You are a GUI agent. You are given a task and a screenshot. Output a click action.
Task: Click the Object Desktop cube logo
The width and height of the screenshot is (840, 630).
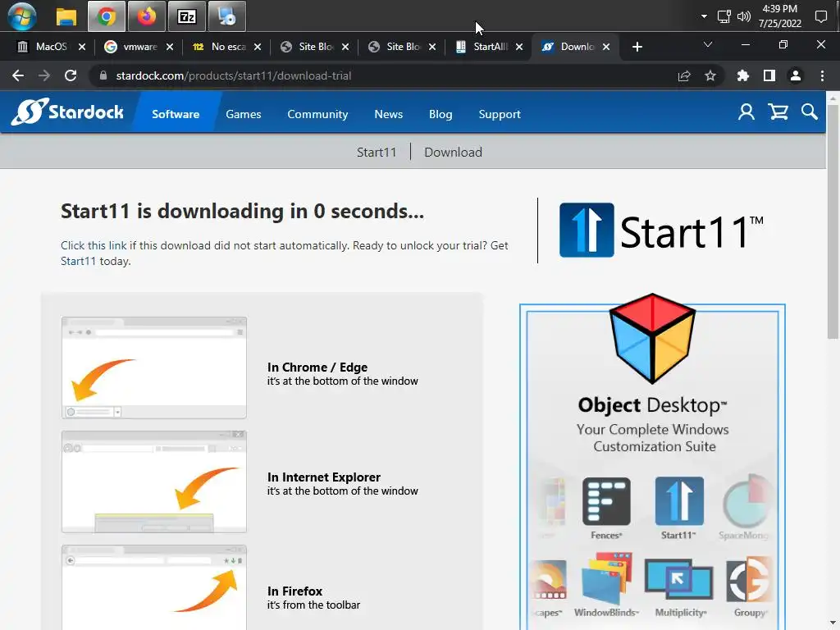(x=652, y=338)
